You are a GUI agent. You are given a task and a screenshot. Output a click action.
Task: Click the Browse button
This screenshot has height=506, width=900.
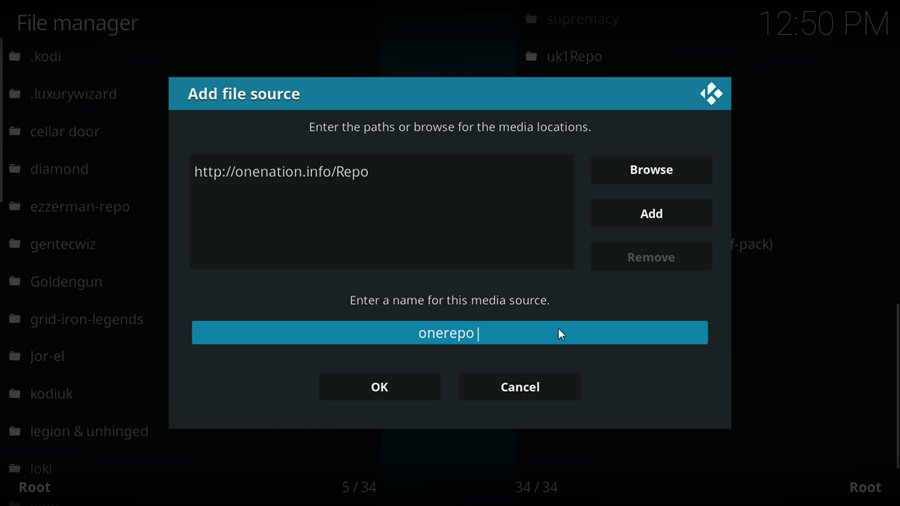[x=651, y=170]
